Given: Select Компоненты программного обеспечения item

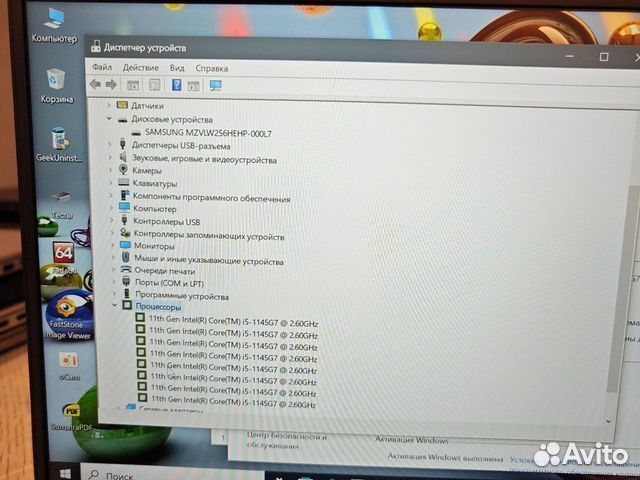Looking at the screenshot, I should [x=212, y=198].
